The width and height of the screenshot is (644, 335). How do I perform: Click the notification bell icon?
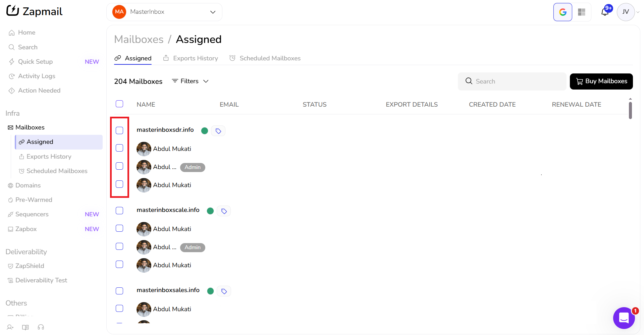605,12
